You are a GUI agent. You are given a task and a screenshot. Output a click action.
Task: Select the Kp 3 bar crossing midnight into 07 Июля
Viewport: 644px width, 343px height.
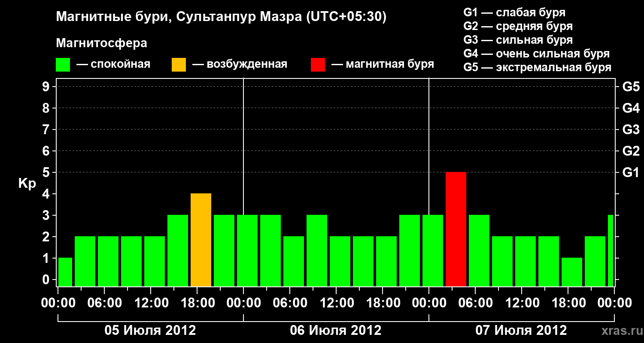pos(433,251)
